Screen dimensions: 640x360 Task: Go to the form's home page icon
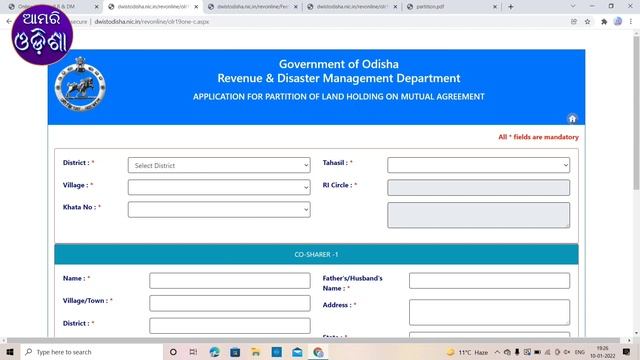pos(572,118)
